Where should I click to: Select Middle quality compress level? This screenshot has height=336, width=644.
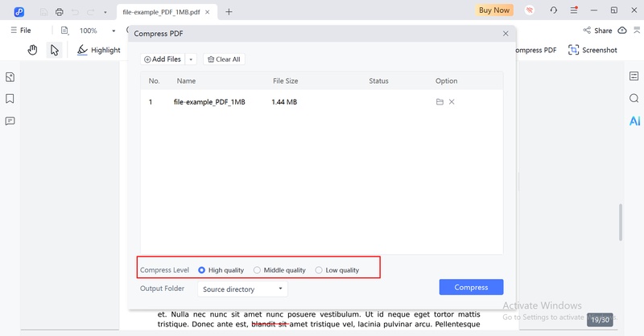279,270
